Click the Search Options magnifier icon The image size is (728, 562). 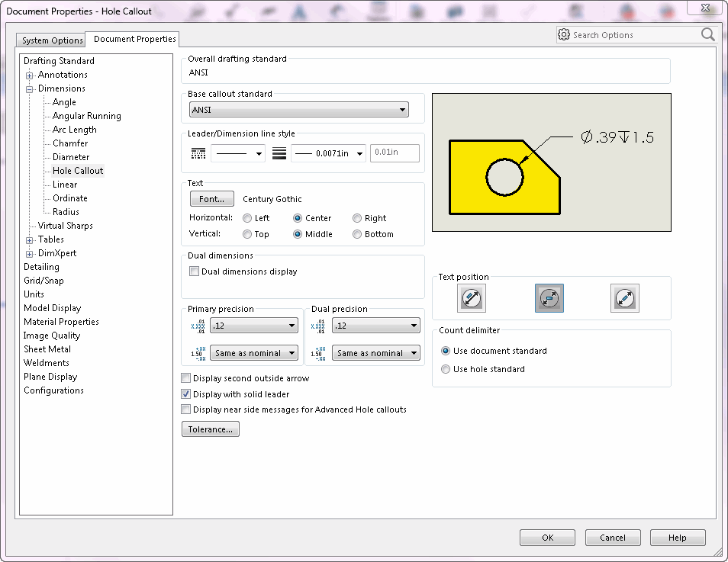[x=707, y=34]
